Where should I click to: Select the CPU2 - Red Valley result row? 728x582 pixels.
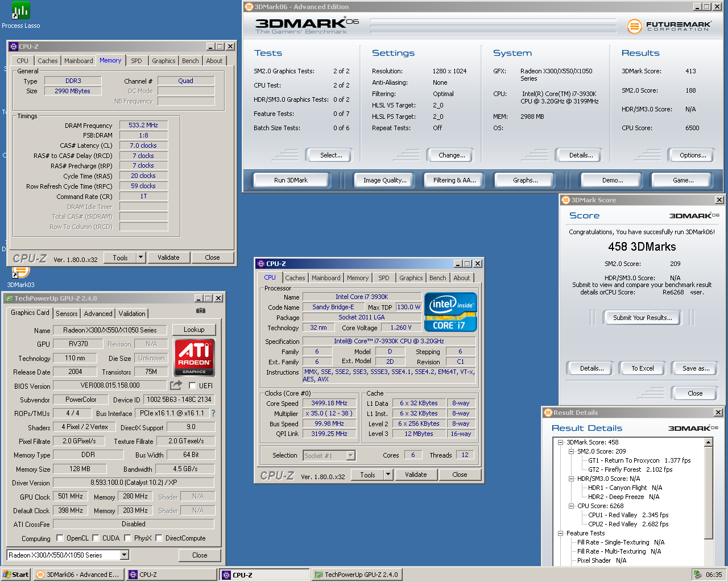(628, 524)
